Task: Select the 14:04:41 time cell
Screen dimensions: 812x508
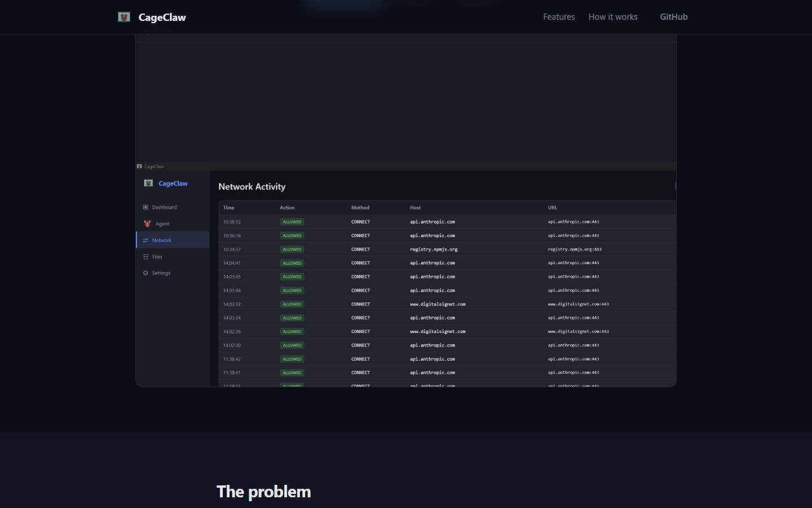Action: [232, 263]
